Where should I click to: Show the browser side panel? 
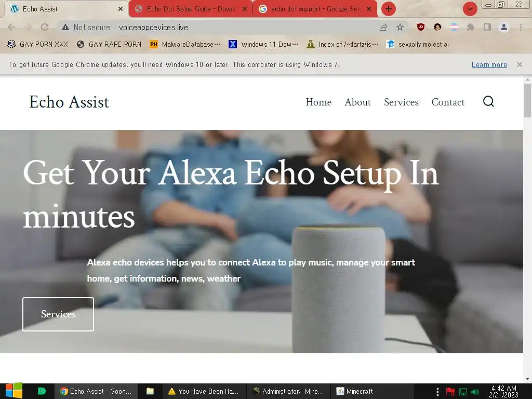coord(487,27)
